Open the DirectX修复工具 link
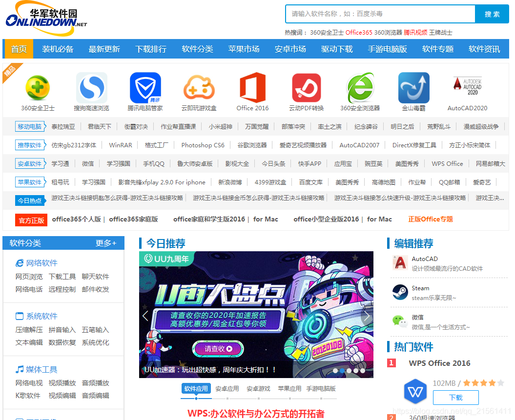Viewport: 515px width, 420px height. 414,145
